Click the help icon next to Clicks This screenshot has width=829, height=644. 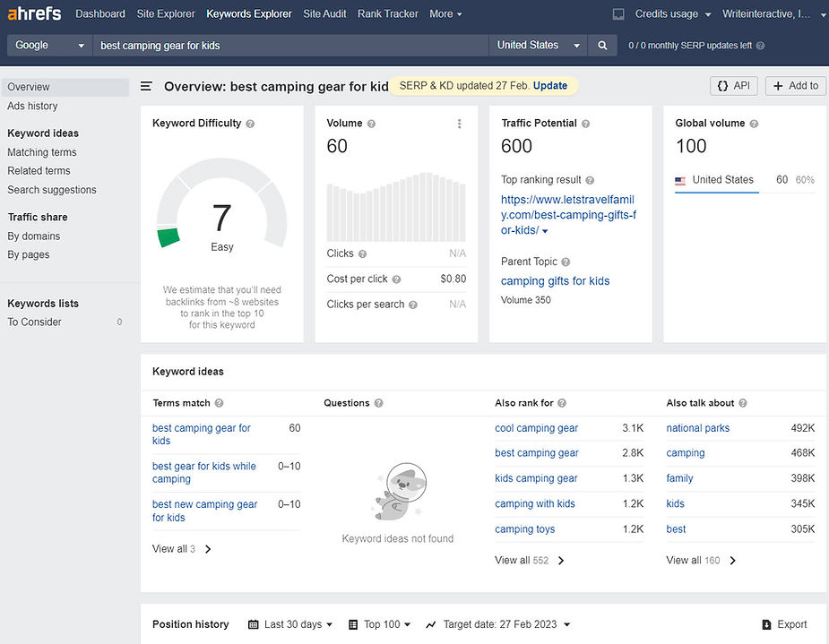362,254
